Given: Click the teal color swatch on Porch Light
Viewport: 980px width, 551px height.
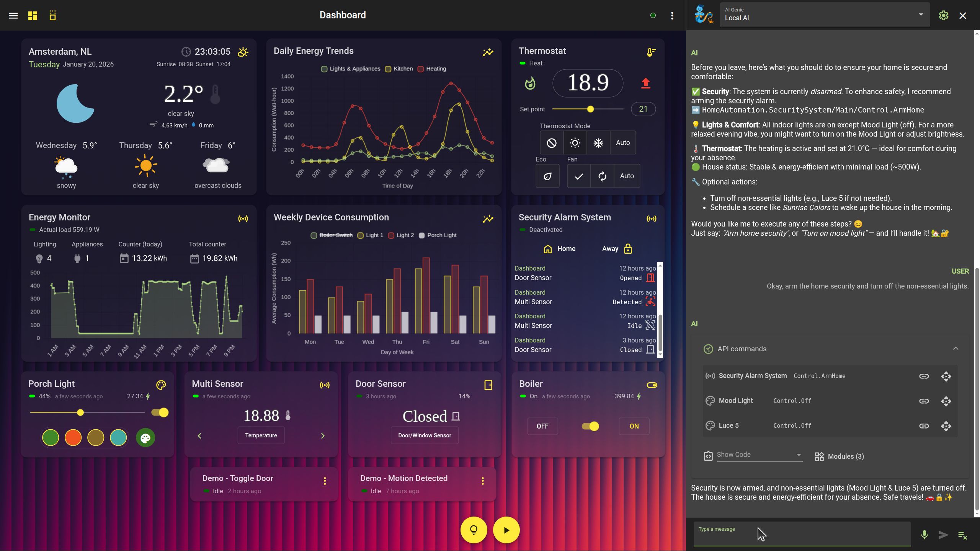Looking at the screenshot, I should click(118, 438).
